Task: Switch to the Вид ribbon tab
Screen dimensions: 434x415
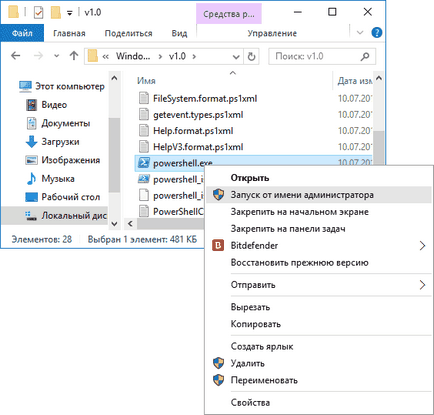Action: (x=179, y=33)
